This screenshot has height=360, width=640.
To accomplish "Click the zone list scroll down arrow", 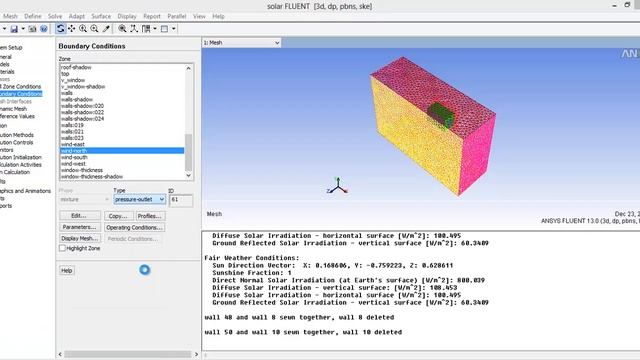I will pyautogui.click(x=189, y=176).
